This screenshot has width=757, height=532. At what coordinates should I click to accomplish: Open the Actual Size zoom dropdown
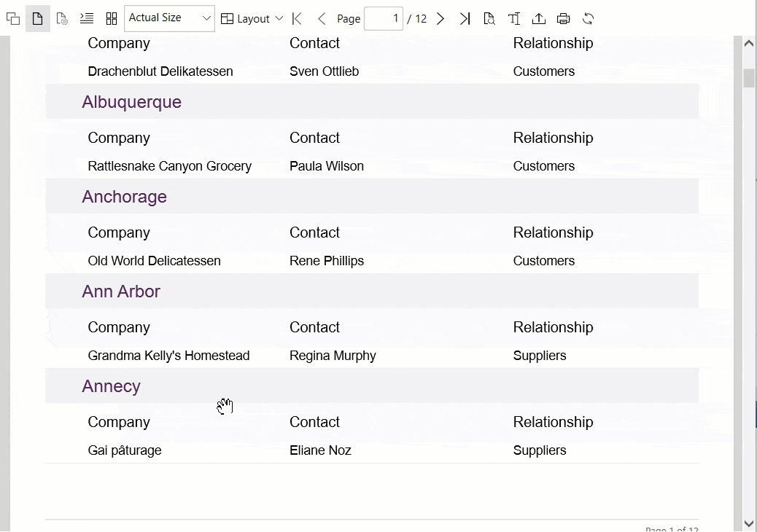[x=169, y=18]
